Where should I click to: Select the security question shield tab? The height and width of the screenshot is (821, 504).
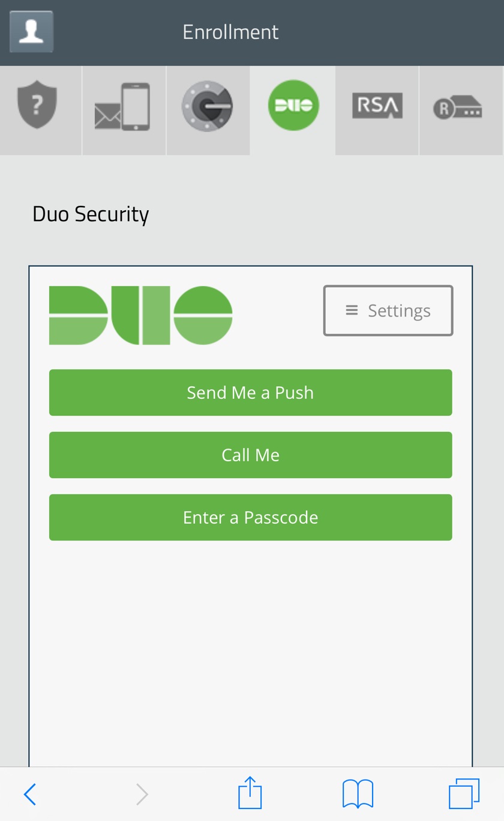coord(37,106)
